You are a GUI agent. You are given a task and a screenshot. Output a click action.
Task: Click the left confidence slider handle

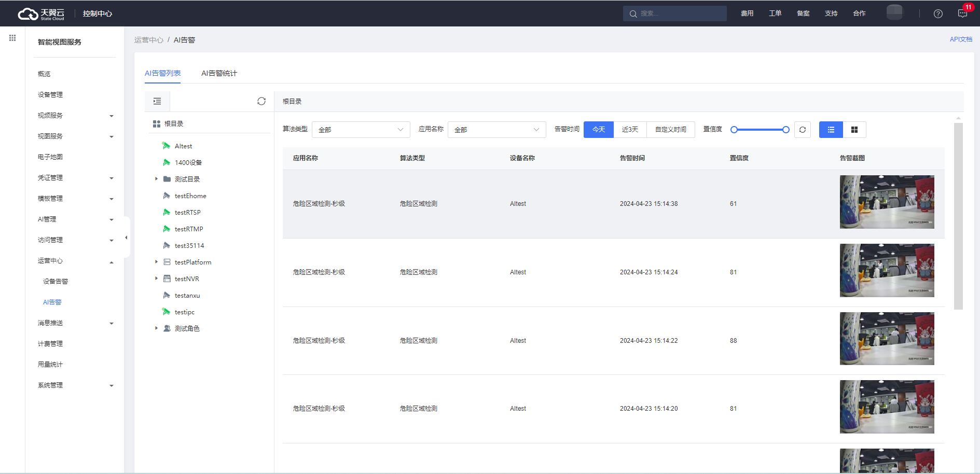pos(734,130)
